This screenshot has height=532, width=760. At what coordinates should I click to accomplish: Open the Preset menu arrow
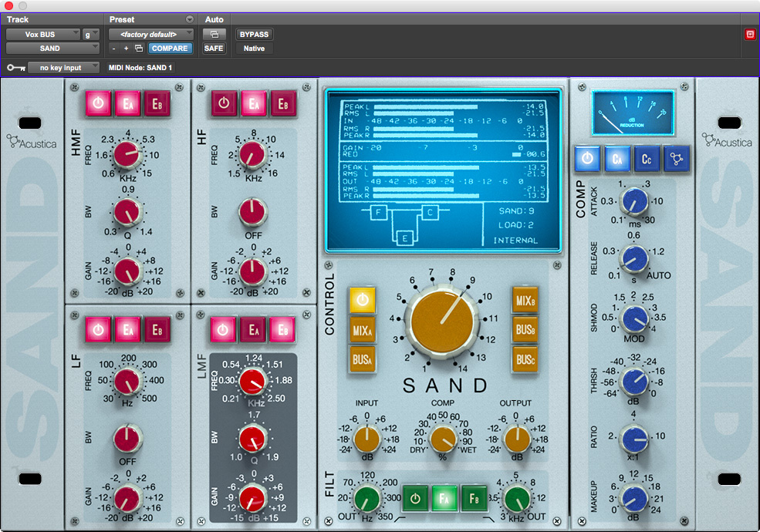[190, 19]
